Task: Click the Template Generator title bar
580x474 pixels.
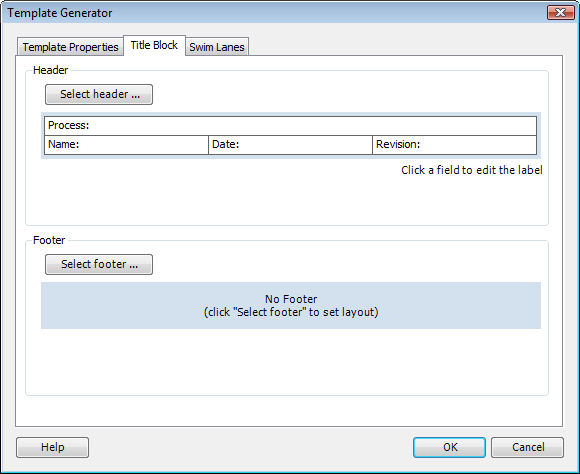Action: tap(274, 13)
